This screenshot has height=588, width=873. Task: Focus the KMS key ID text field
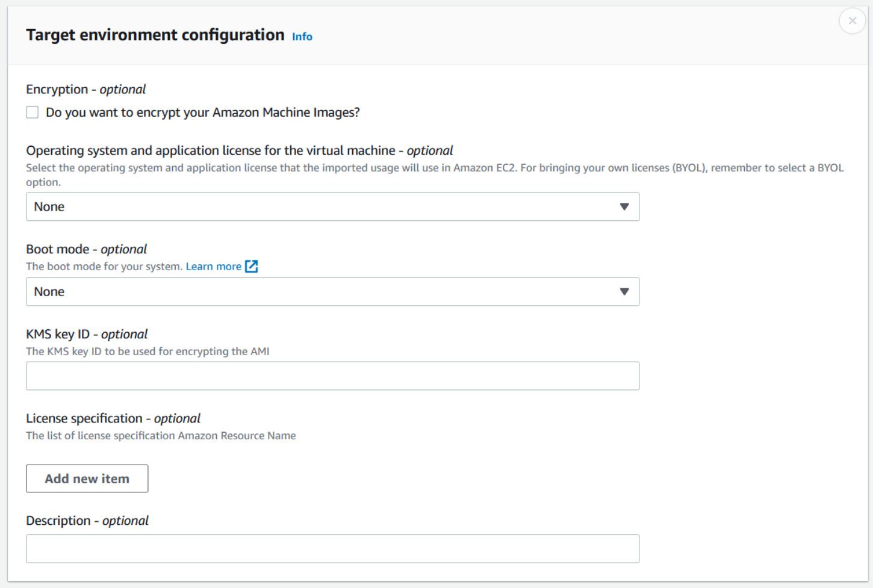332,376
